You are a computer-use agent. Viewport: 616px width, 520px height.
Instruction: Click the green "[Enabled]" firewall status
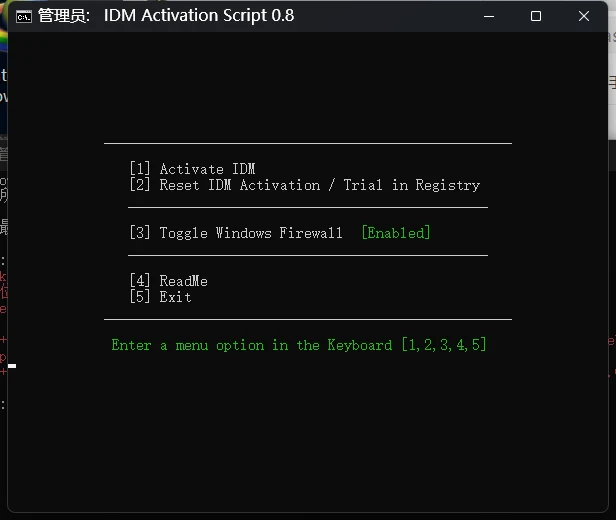pyautogui.click(x=395, y=233)
